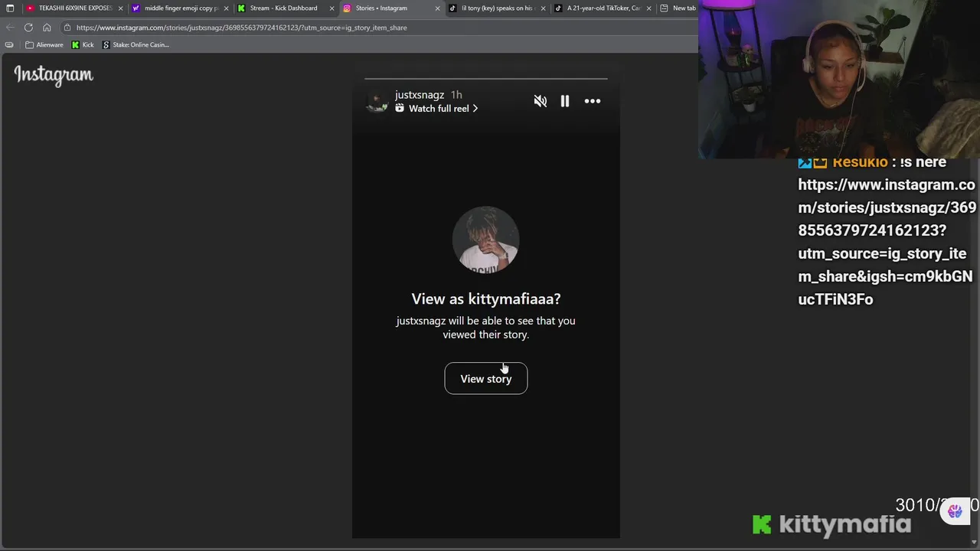Click the 1h story timestamp
Screen dimensions: 980x551
456,95
